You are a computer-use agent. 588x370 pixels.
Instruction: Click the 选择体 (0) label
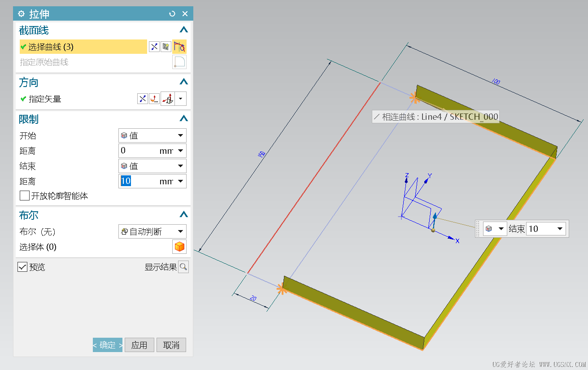tap(38, 247)
